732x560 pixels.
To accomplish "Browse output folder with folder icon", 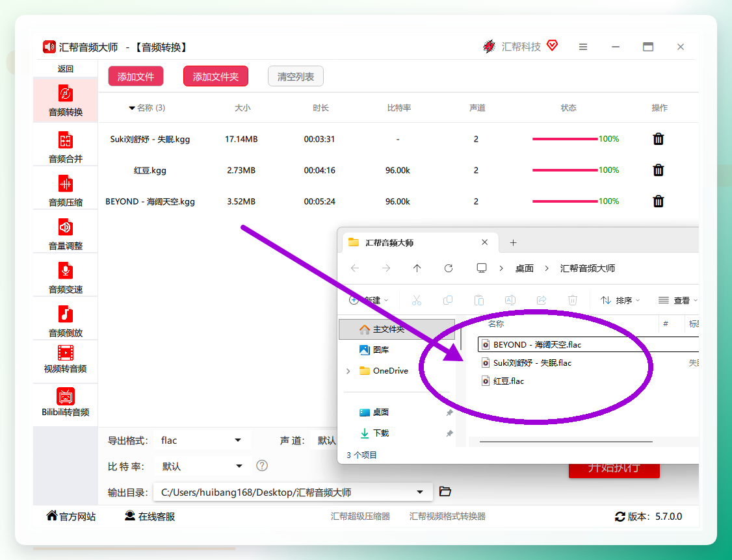I will pyautogui.click(x=445, y=491).
